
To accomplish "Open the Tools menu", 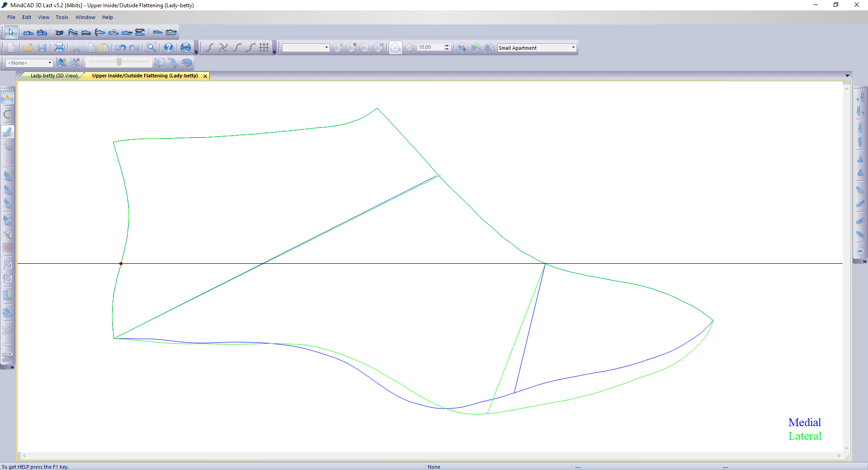I will [62, 17].
